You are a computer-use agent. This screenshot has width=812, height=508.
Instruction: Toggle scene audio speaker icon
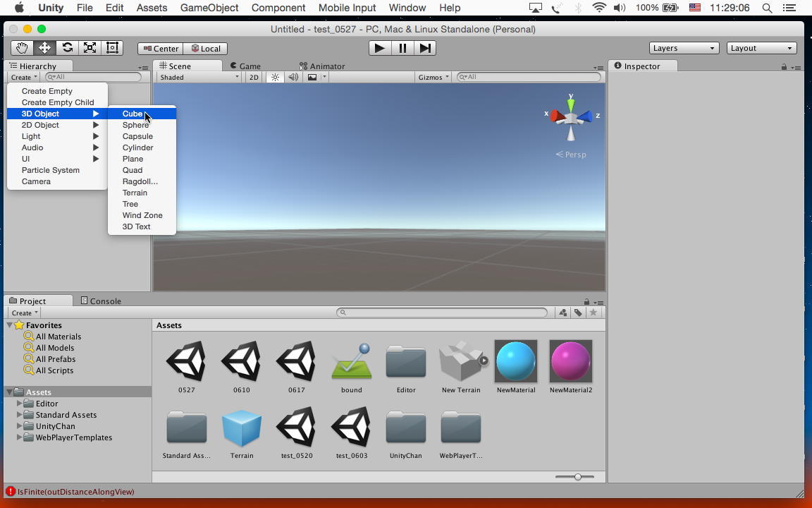pyautogui.click(x=293, y=77)
